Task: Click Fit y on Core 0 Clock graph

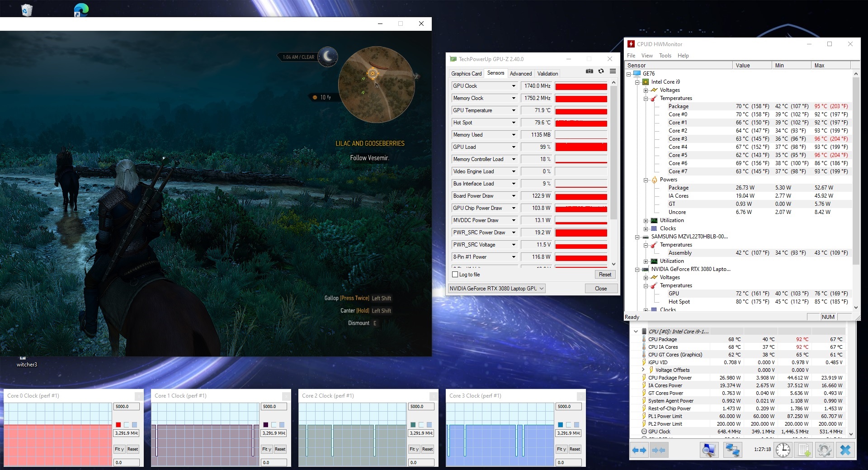Action: click(119, 449)
